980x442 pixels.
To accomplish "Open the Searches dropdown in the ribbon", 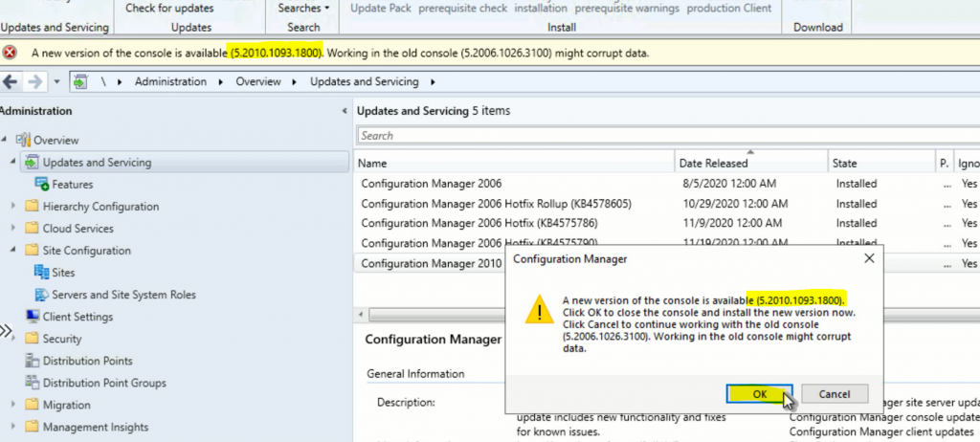I will [303, 8].
